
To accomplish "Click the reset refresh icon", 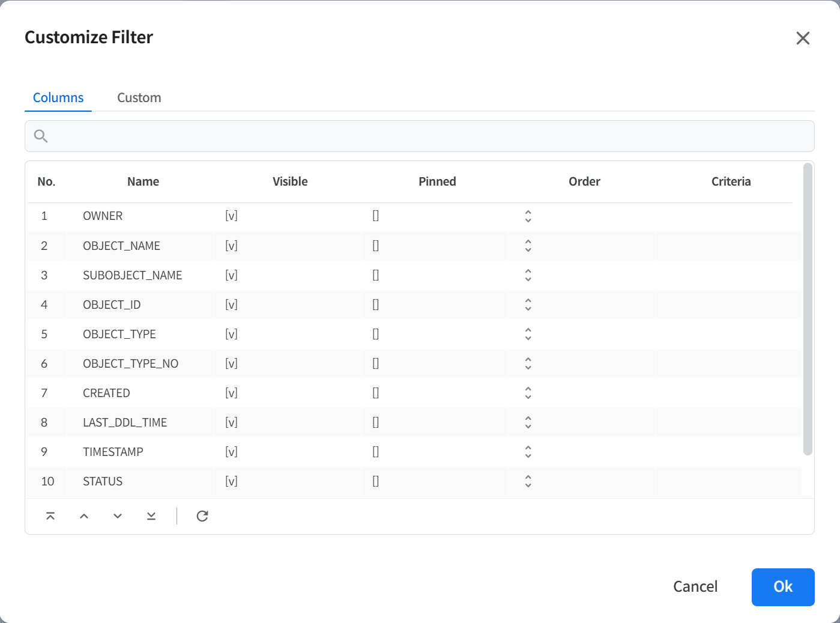I will tap(202, 516).
